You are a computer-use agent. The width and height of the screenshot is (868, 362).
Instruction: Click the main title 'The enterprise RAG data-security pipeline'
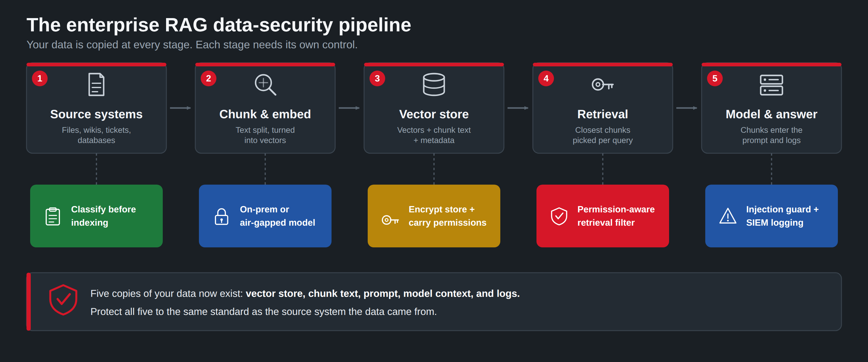point(219,25)
